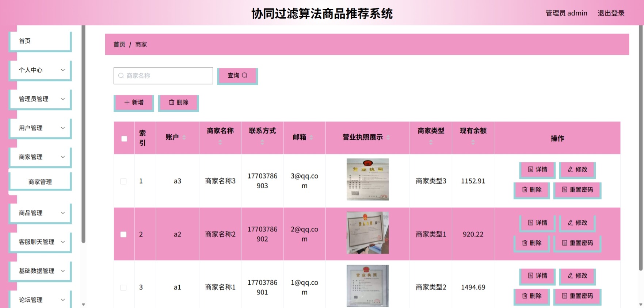The height and width of the screenshot is (308, 644).
Task: Open 首页 in the sidebar
Action: [40, 41]
